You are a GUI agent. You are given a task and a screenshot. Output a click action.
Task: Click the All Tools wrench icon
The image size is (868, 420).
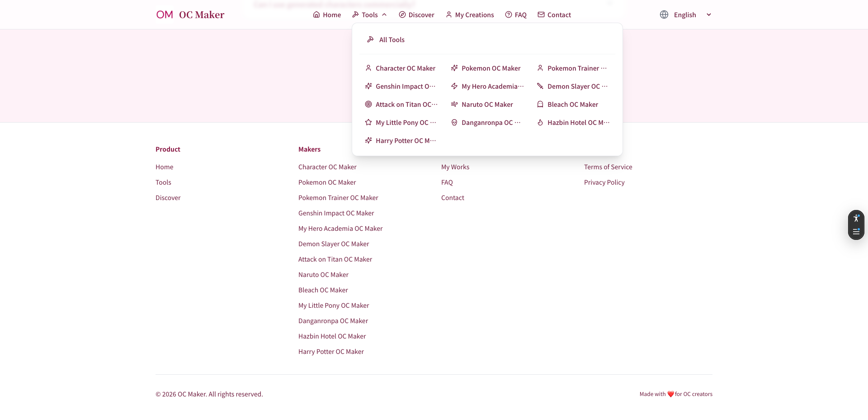[370, 39]
